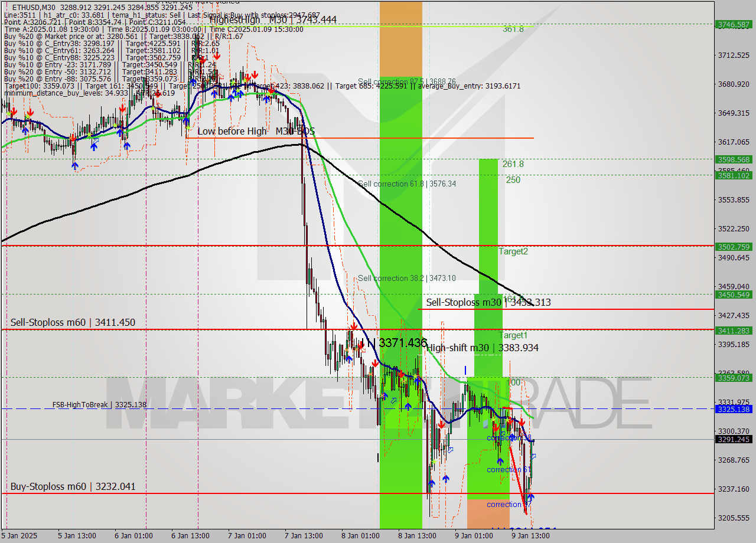Click the orange zone atop the green column
The height and width of the screenshot is (543, 756).
click(x=401, y=38)
